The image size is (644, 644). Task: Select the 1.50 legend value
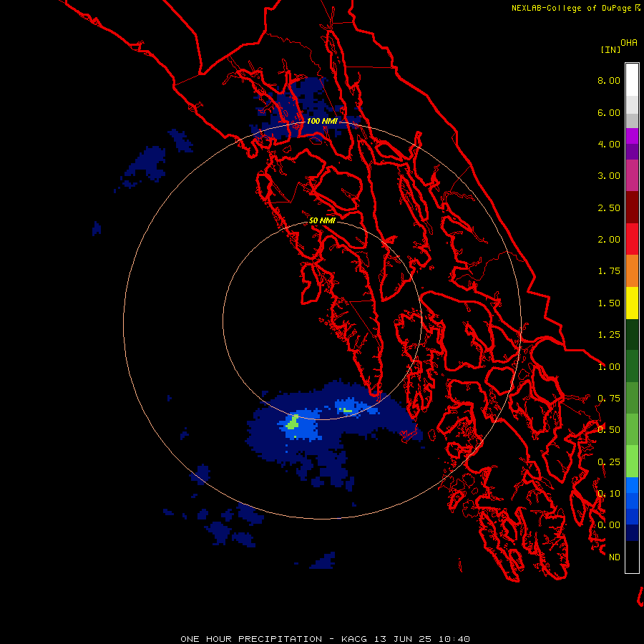pyautogui.click(x=609, y=303)
